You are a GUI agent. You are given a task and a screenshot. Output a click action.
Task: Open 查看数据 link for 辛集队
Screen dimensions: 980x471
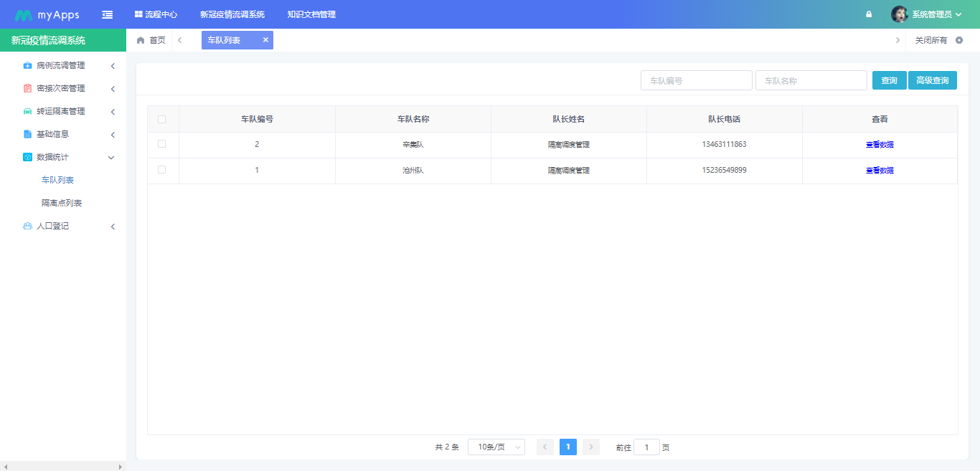click(880, 145)
